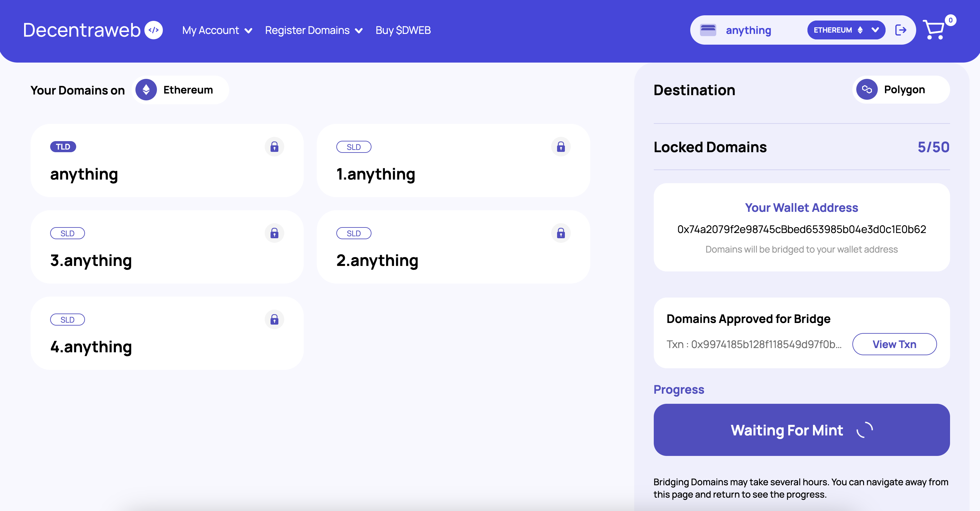This screenshot has height=511, width=980.
Task: Click the Ethereum network icon beside Your Domains
Action: (x=146, y=90)
